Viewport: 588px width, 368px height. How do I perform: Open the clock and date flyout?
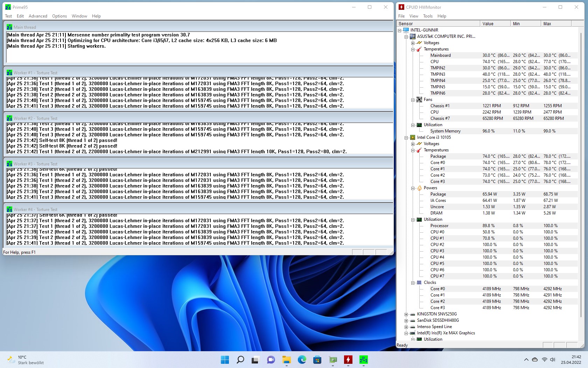pos(571,360)
